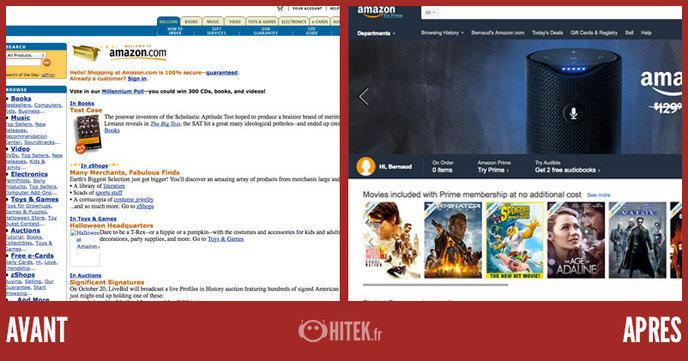Image resolution: width=688 pixels, height=361 pixels.
Task: Open the Video tab
Action: (x=235, y=21)
